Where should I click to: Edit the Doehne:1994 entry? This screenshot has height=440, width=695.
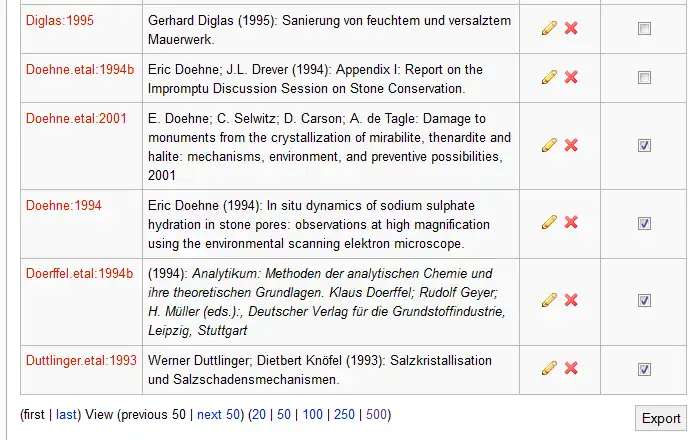549,222
